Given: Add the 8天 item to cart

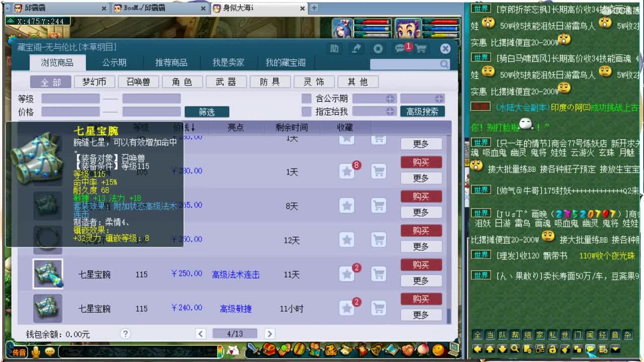Looking at the screenshot, I should 378,205.
